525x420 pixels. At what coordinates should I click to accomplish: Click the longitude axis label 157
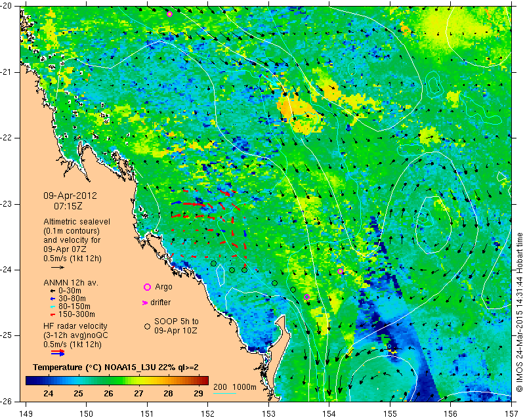pyautogui.click(x=512, y=414)
